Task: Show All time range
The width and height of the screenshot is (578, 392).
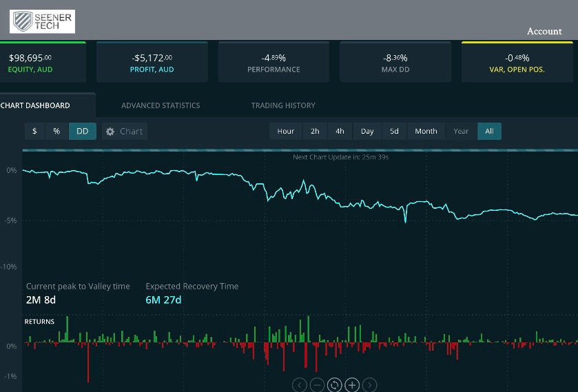Action: (489, 132)
